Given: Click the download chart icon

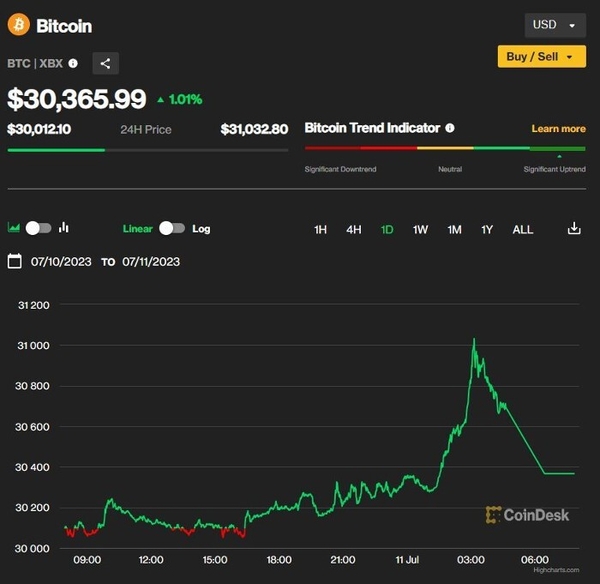Looking at the screenshot, I should click(574, 228).
